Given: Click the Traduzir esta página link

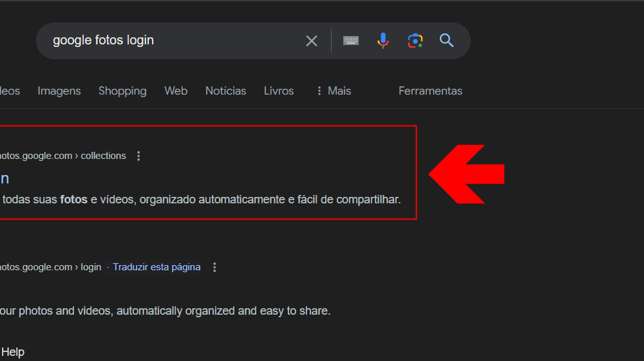Looking at the screenshot, I should (x=156, y=267).
